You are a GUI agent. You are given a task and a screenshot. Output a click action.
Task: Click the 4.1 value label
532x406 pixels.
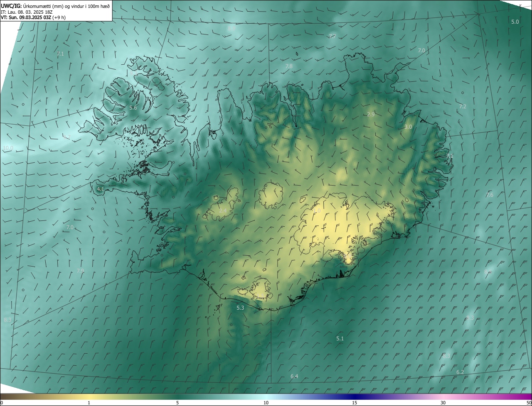point(100,189)
